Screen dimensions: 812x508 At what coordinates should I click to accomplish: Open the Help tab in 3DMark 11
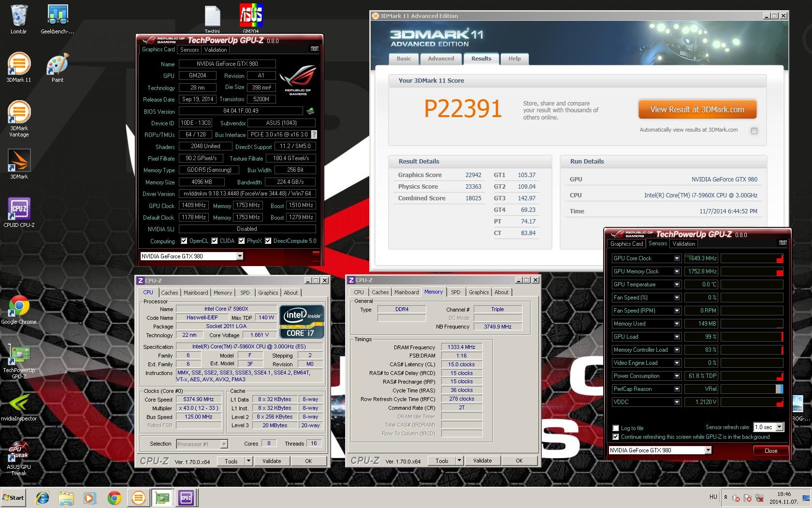coord(514,59)
